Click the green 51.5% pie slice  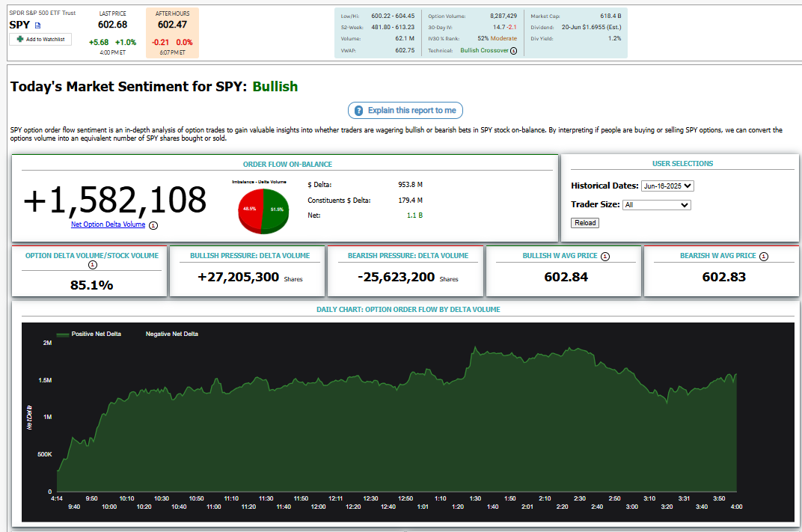[x=276, y=210]
